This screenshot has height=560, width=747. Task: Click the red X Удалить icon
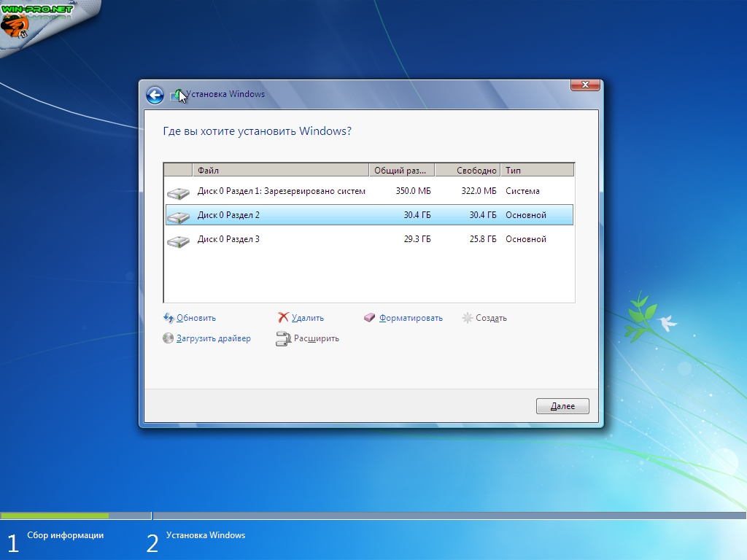[284, 317]
